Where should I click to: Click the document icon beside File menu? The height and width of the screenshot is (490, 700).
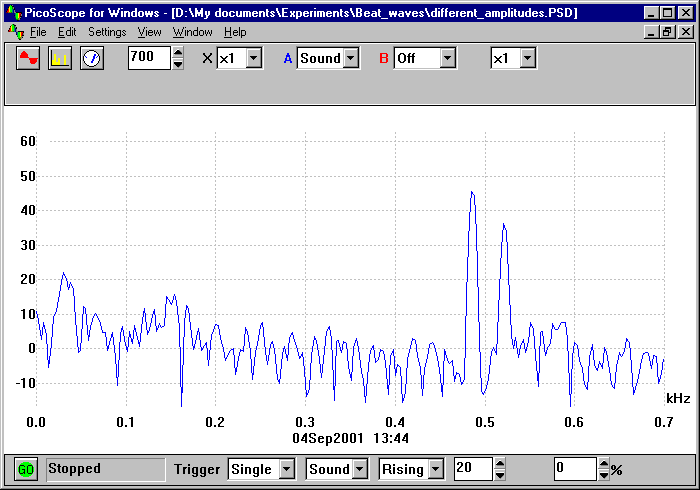pos(13,32)
